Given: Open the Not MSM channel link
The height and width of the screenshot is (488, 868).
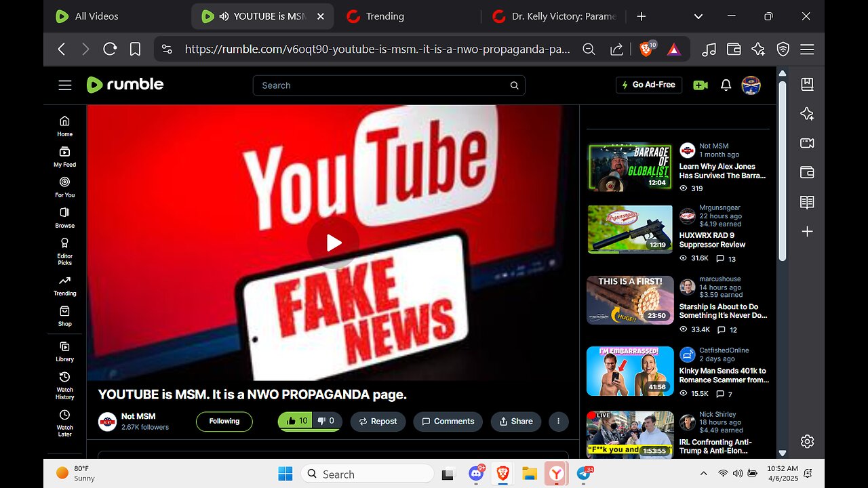Looking at the screenshot, I should point(138,416).
